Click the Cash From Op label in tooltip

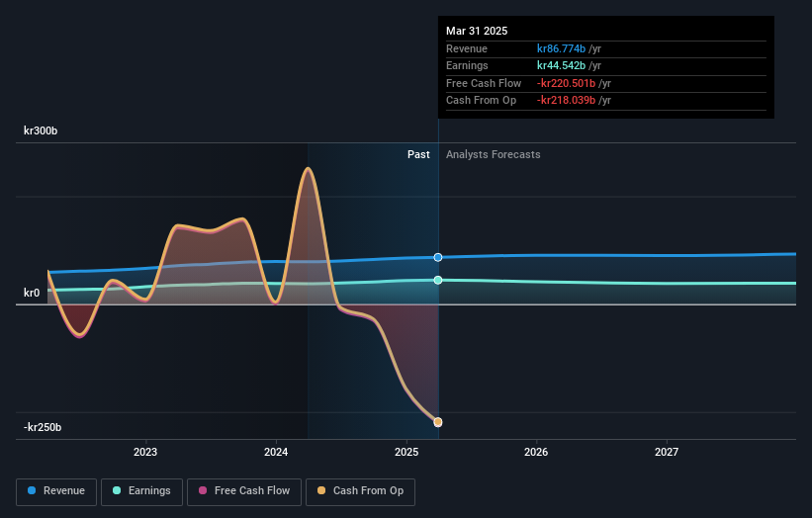[481, 101]
